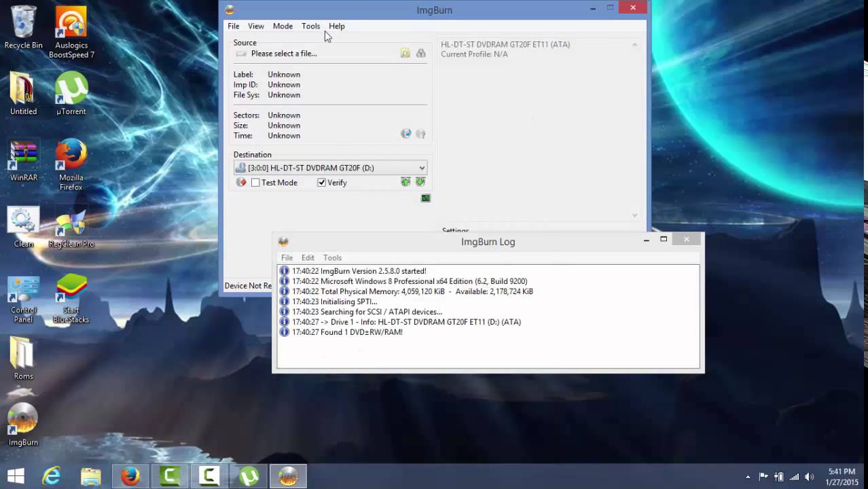This screenshot has width=868, height=489.
Task: Select the Clean desktop icon
Action: point(23,227)
